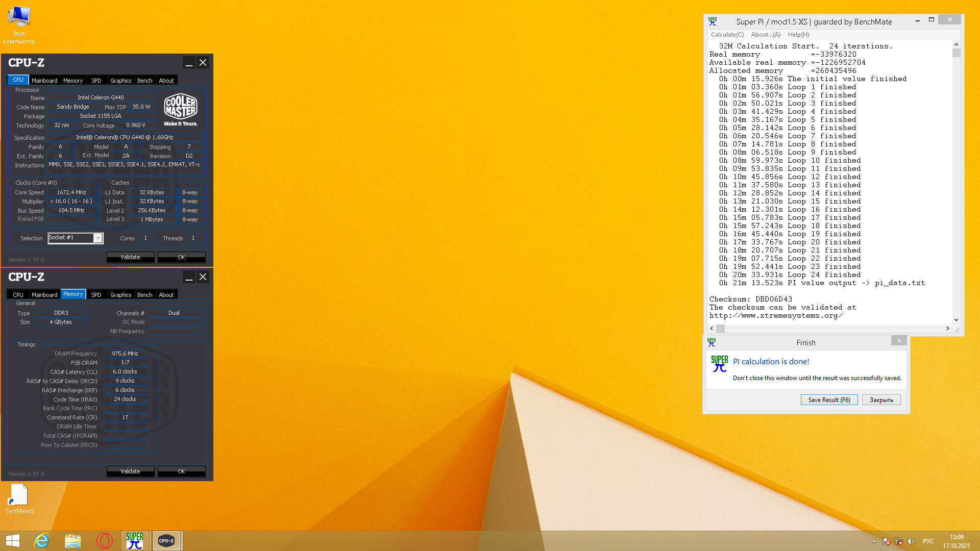Open the About...(A) menu in Super PI

pos(766,35)
